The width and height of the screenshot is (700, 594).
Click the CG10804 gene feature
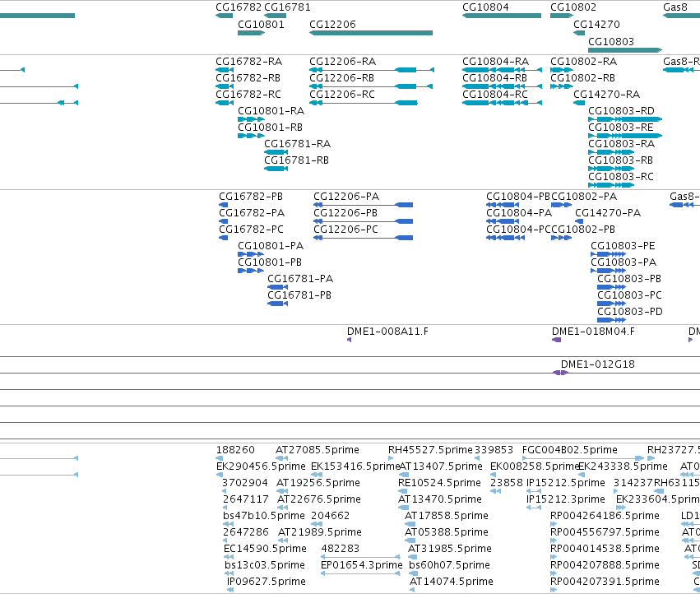[x=501, y=16]
